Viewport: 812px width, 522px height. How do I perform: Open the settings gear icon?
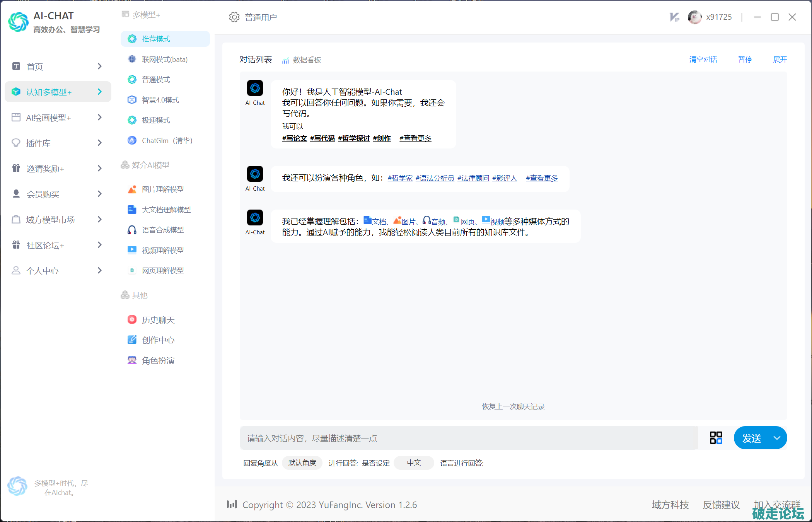[234, 17]
